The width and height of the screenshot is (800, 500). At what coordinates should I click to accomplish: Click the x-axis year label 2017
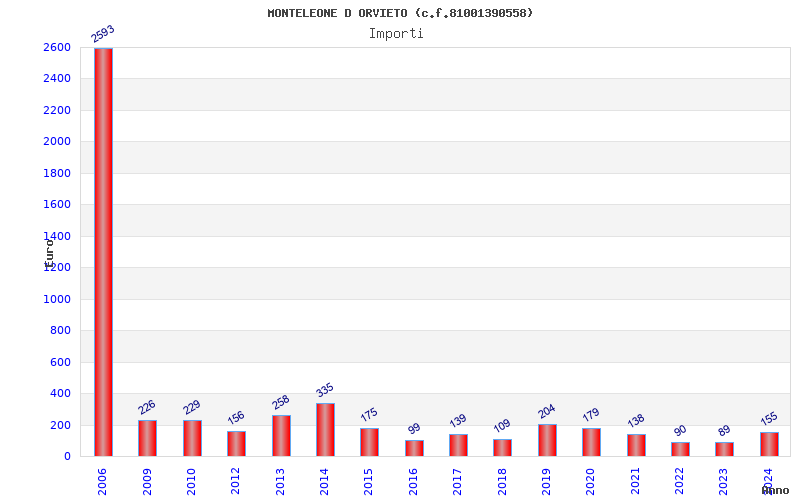(x=458, y=482)
